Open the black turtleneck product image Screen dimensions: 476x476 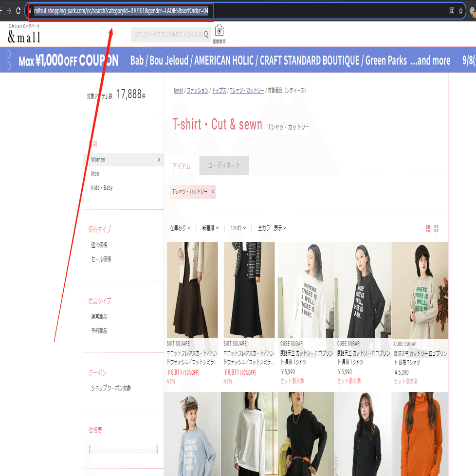[x=363, y=434]
